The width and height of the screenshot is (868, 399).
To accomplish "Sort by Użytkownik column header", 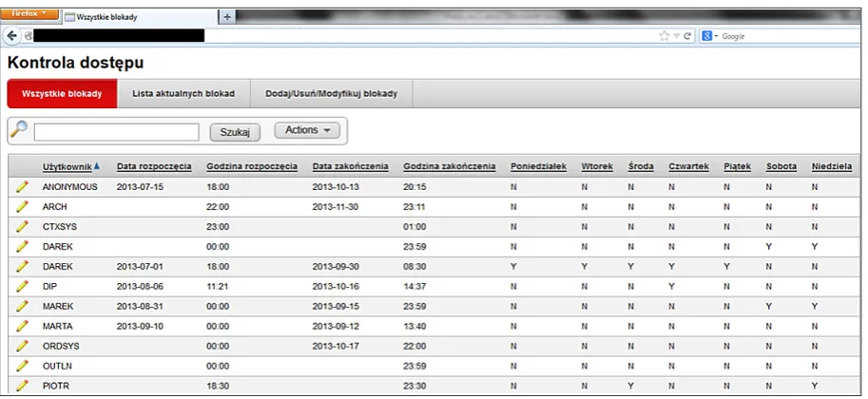I will click(67, 166).
